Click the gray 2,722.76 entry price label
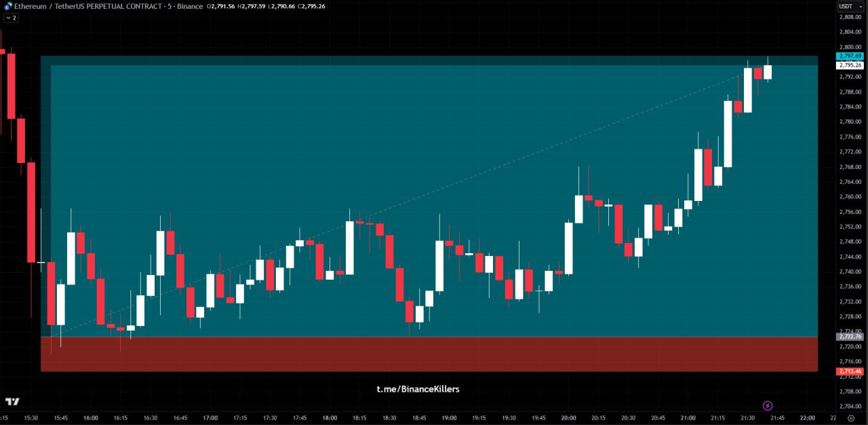Viewport: 868px width, 425px height. click(x=850, y=337)
